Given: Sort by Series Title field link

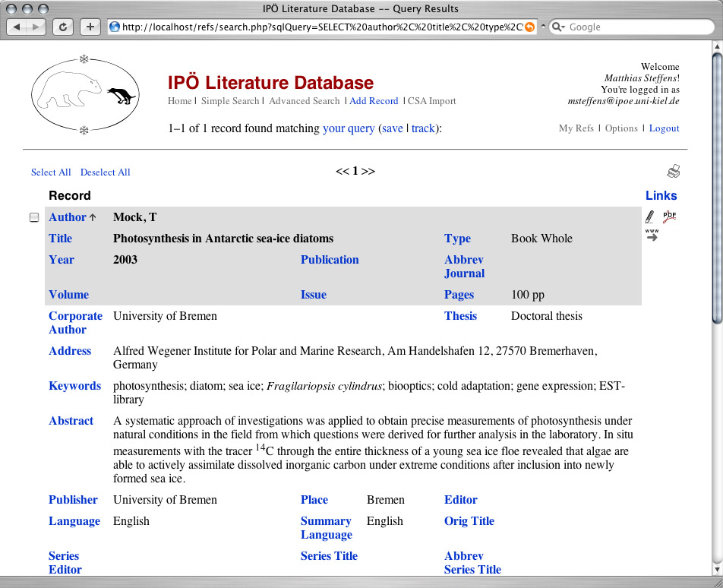Looking at the screenshot, I should 330,556.
